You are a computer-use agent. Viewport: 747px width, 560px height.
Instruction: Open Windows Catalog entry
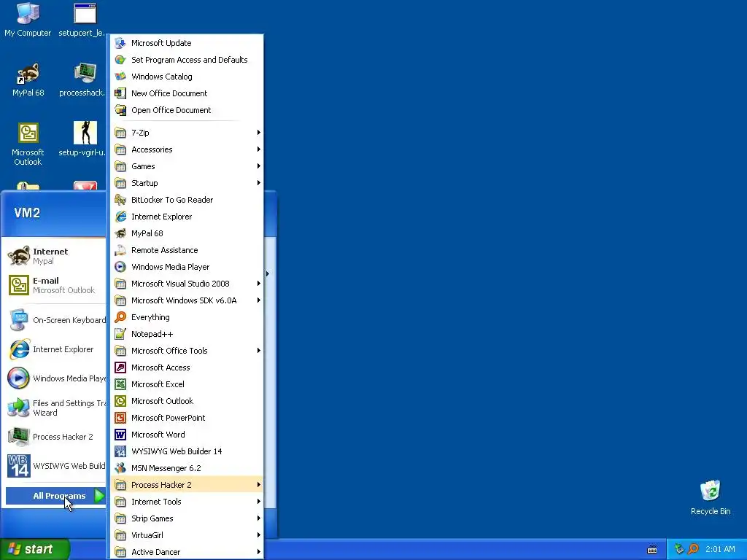click(186, 77)
